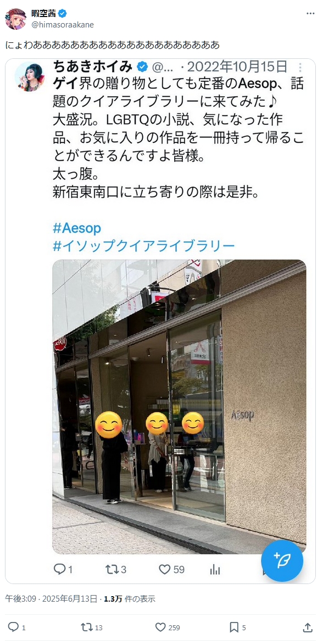This screenshot has height=644, width=323.
Task: Open the Aesop storefront photo
Action: click(179, 406)
